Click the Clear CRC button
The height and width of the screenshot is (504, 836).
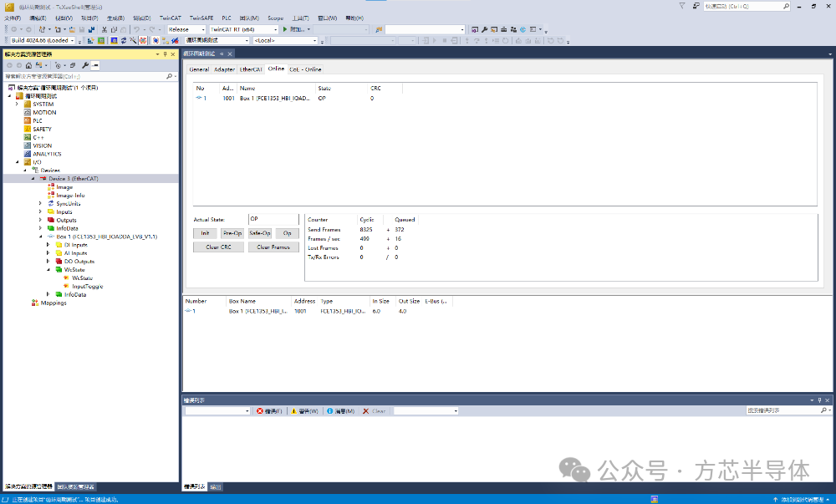(x=218, y=247)
